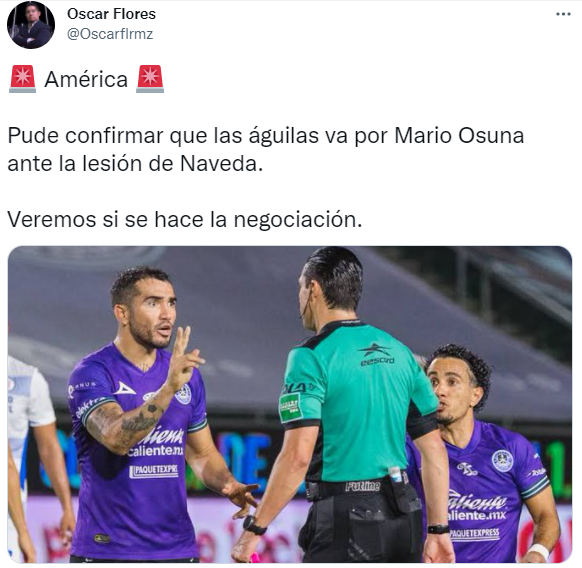Click the siren emoji before América
Viewport: 582px width, 568px height.
coord(22,79)
